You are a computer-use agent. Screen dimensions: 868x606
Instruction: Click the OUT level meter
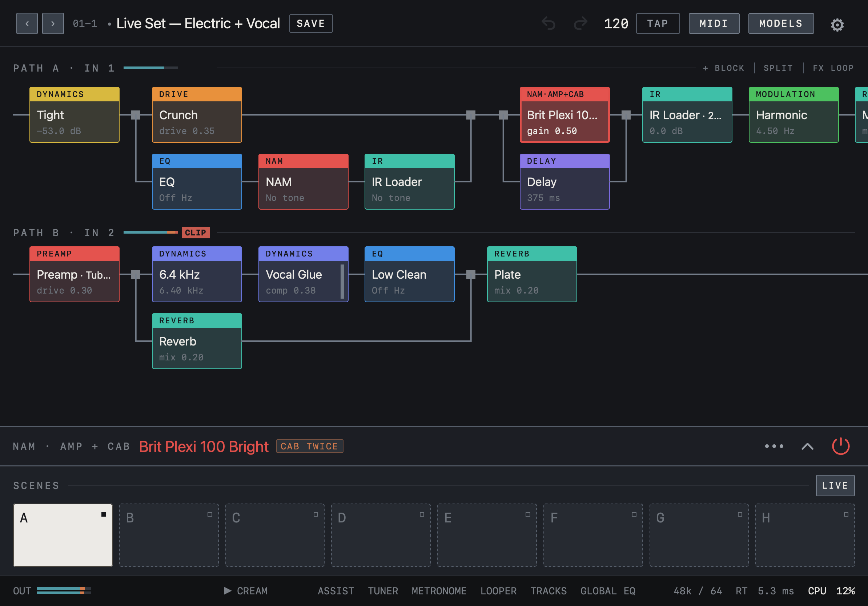point(64,590)
